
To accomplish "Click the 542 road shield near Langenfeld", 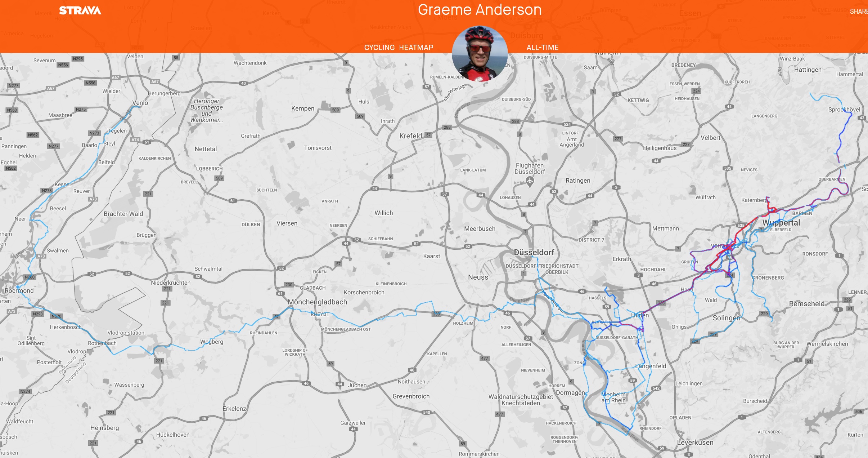I will click(x=656, y=388).
